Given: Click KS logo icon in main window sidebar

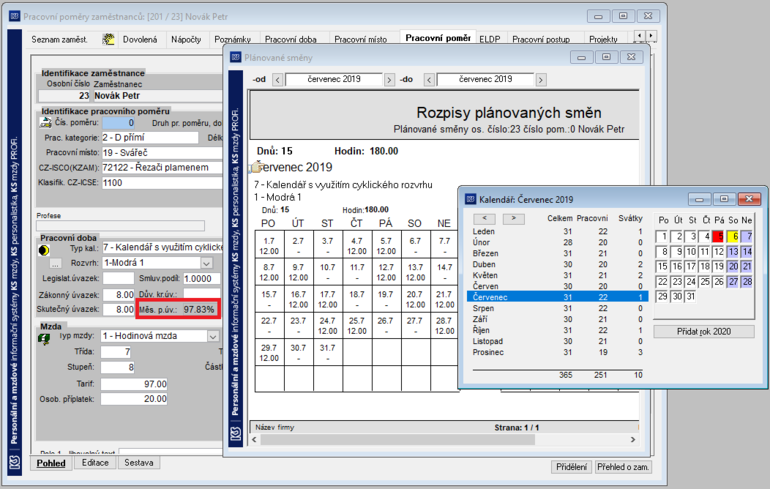Looking at the screenshot, I should pyautogui.click(x=15, y=462).
